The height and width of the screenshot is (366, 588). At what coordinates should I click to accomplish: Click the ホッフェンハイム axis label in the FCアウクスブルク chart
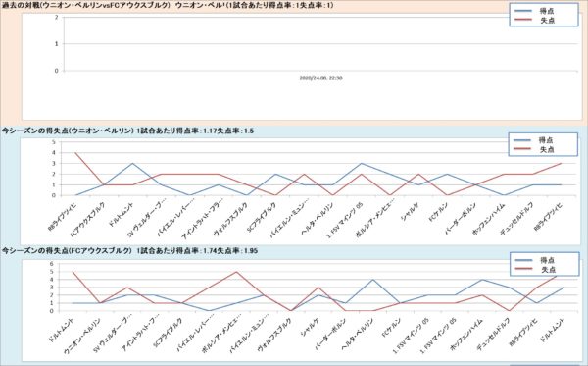[x=466, y=335]
